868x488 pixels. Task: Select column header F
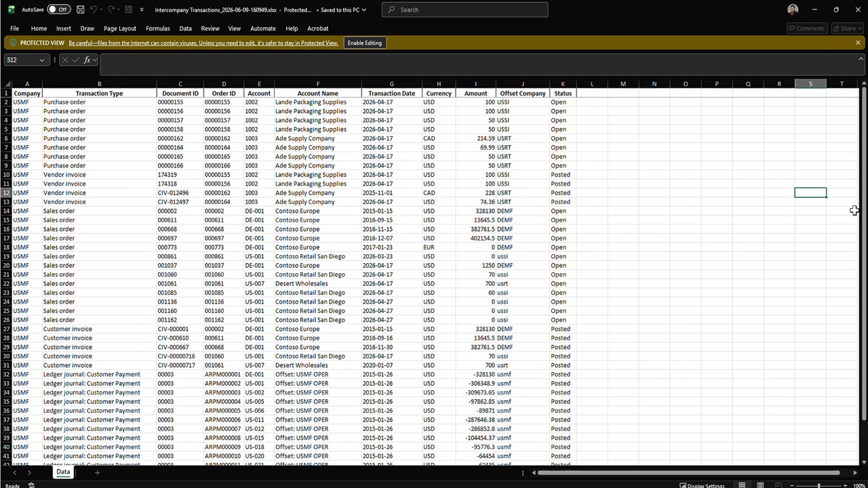317,84
